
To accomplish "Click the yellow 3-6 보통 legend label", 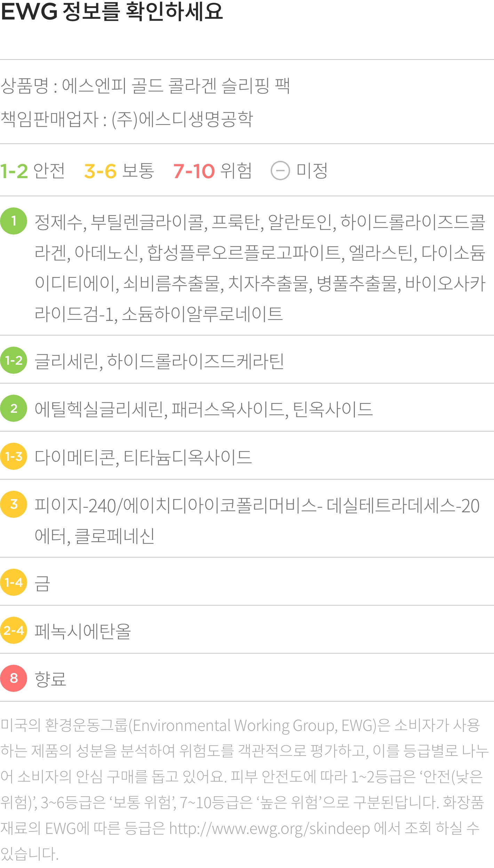I will point(119,171).
